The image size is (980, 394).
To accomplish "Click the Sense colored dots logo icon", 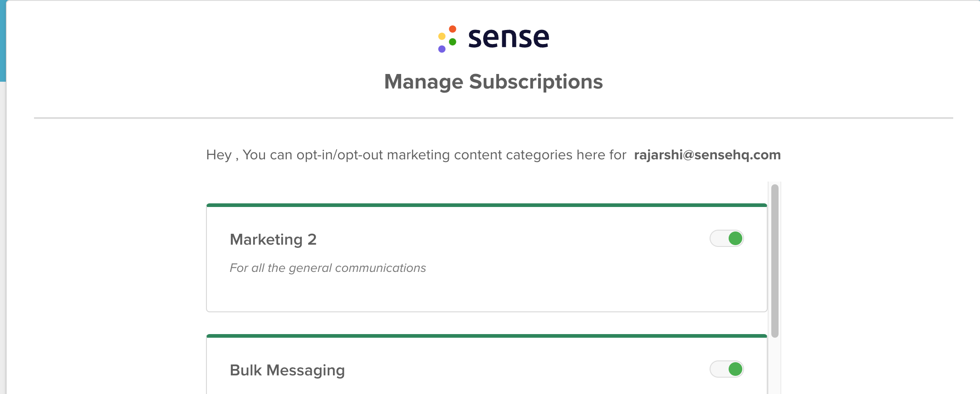I will [447, 39].
